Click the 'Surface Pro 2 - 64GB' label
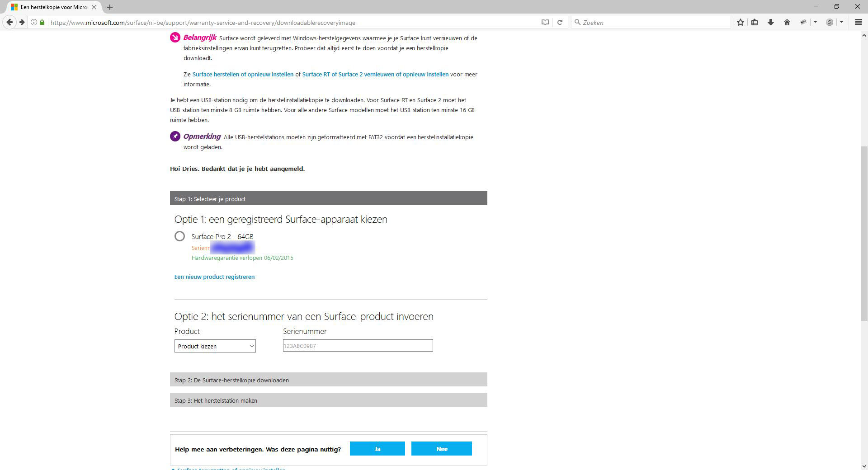This screenshot has height=470, width=868. [x=222, y=236]
